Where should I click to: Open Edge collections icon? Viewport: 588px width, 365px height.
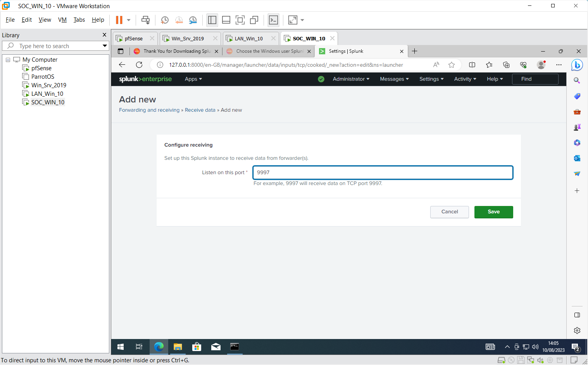pyautogui.click(x=506, y=65)
